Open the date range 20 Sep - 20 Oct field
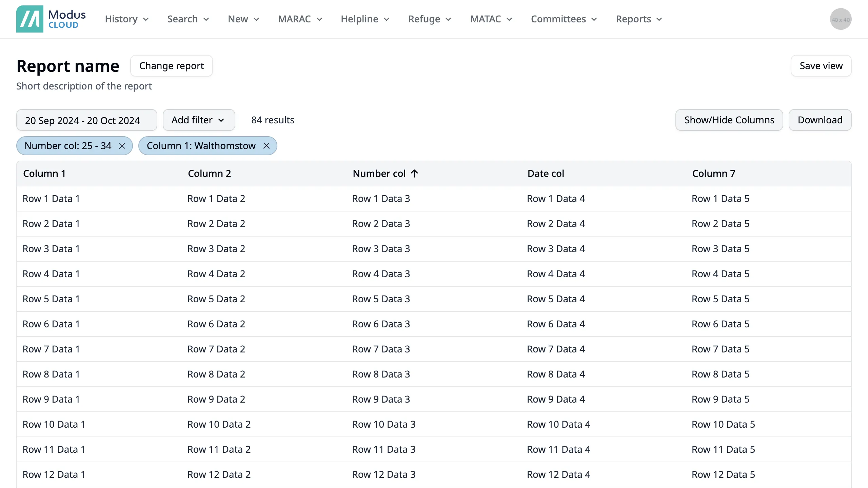The width and height of the screenshot is (868, 488). pos(86,120)
